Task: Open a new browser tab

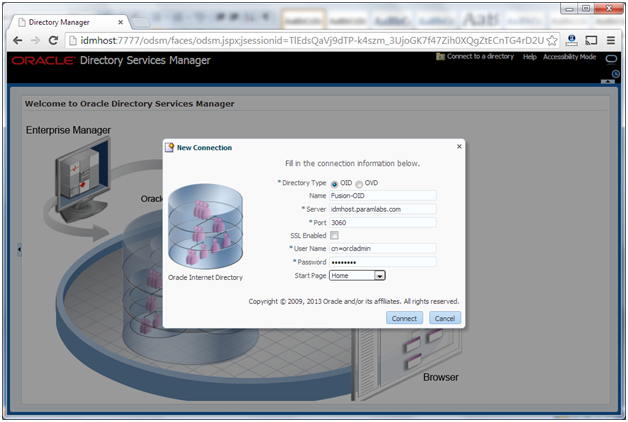Action: [140, 22]
